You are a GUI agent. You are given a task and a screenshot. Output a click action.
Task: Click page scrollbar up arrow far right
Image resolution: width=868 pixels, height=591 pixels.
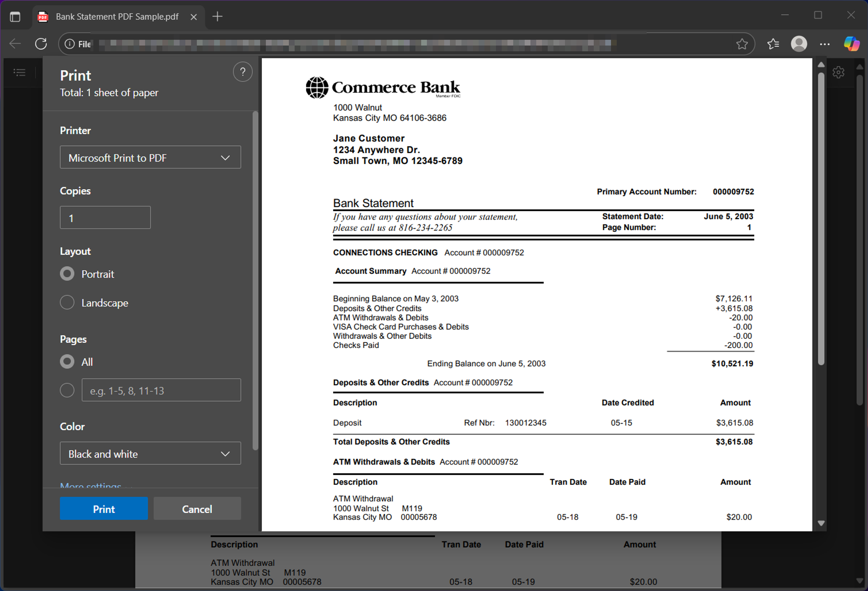[x=859, y=67]
